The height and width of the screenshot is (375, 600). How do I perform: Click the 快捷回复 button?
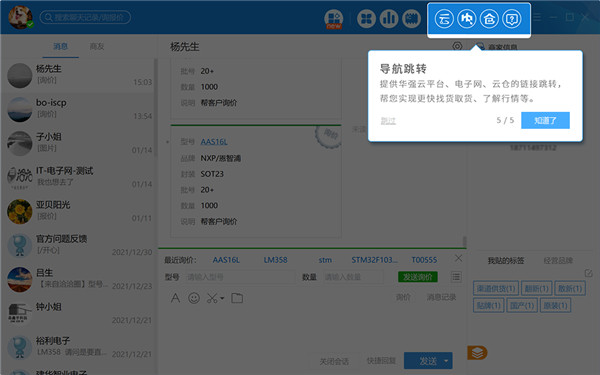click(381, 361)
